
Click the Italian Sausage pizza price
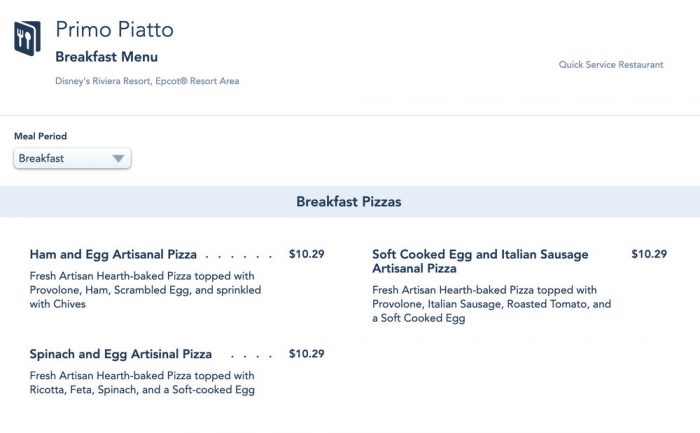[x=648, y=254]
